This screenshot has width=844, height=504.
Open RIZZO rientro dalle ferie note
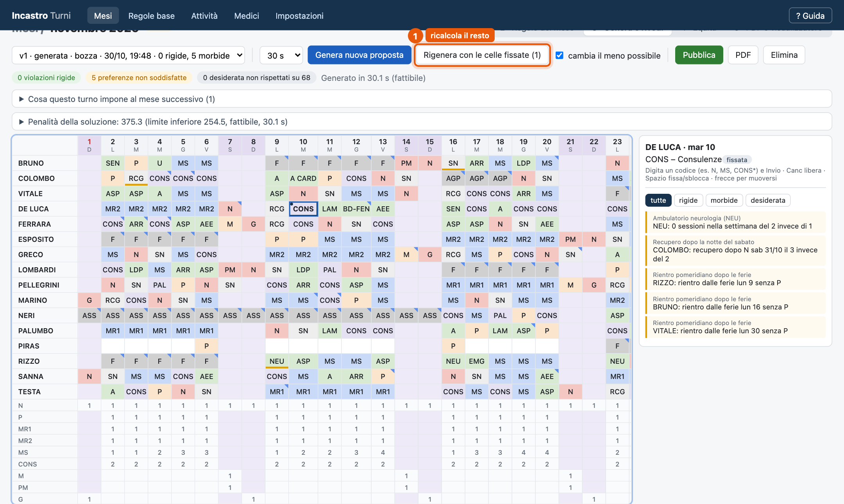pos(735,279)
